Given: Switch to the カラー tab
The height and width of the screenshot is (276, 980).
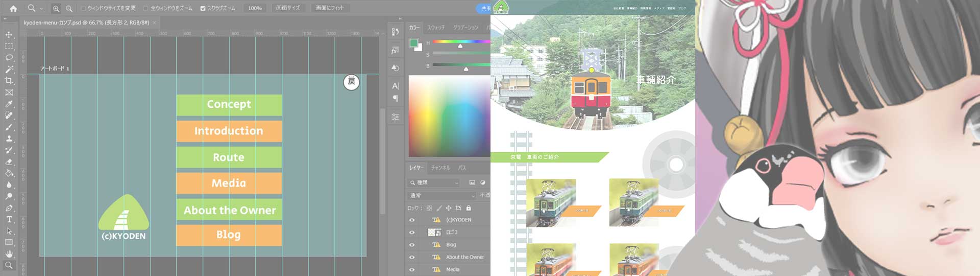Looking at the screenshot, I should [x=414, y=28].
